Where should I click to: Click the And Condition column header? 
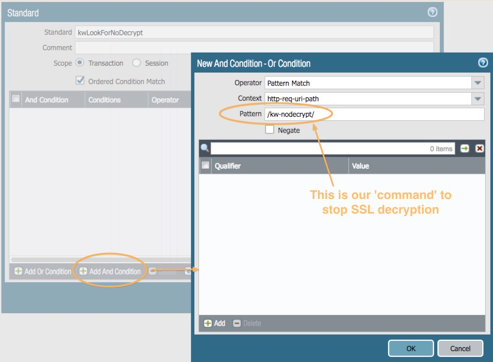click(53, 100)
